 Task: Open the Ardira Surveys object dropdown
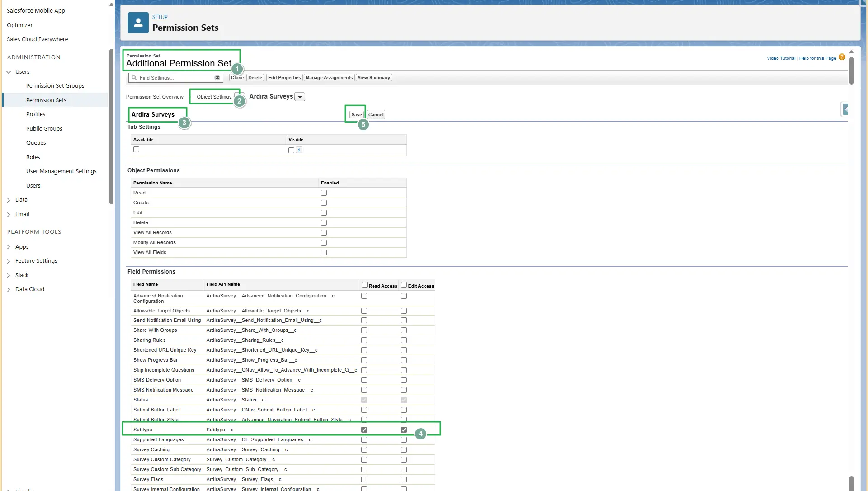click(300, 97)
